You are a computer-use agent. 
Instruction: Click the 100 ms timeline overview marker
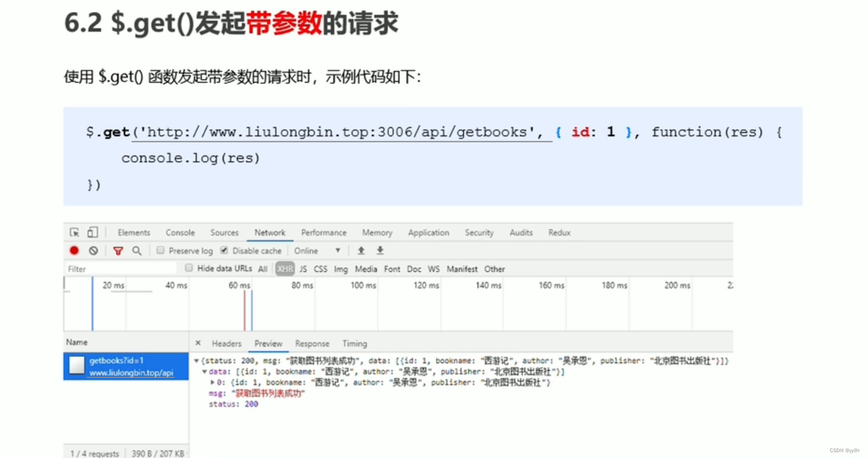pos(363,286)
